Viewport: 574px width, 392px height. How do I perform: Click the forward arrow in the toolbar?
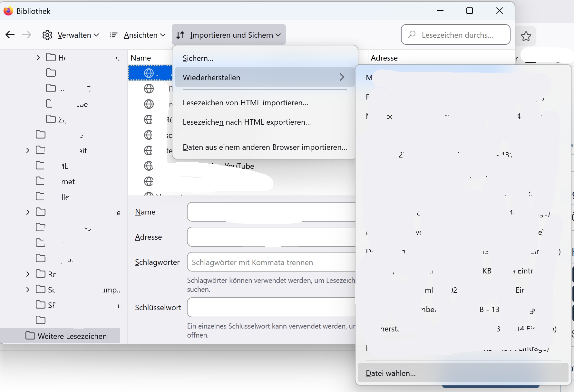(27, 35)
